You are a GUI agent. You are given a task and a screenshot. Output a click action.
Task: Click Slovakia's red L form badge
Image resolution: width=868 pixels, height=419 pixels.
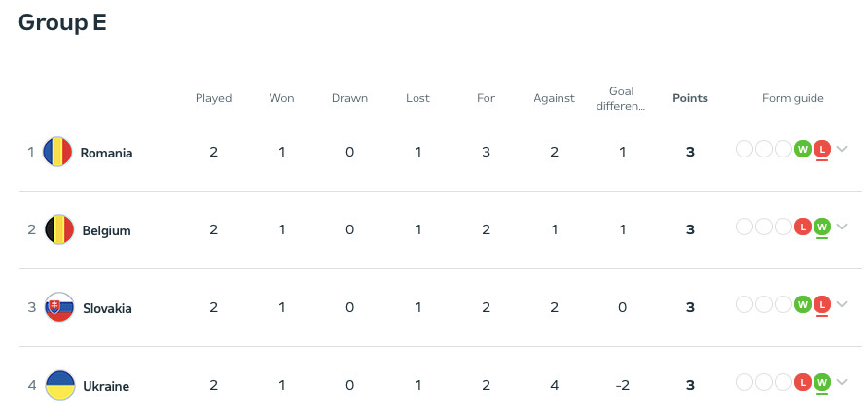[x=822, y=304]
